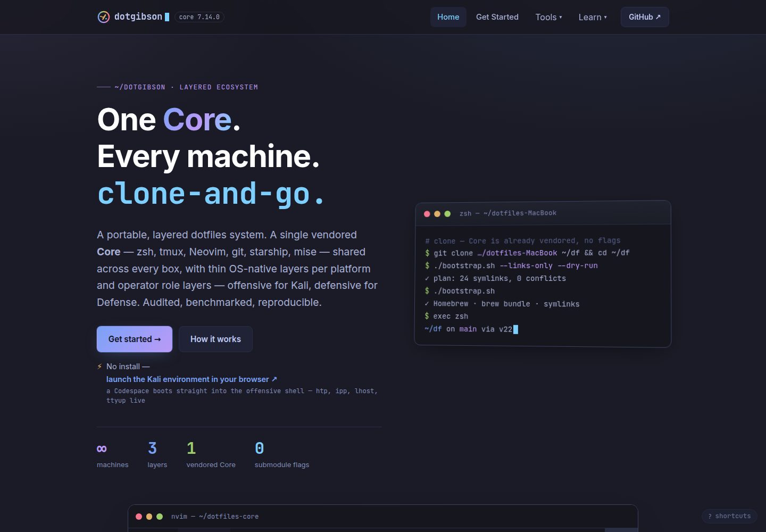Click the Get started gradient button
This screenshot has width=766, height=532.
135,339
